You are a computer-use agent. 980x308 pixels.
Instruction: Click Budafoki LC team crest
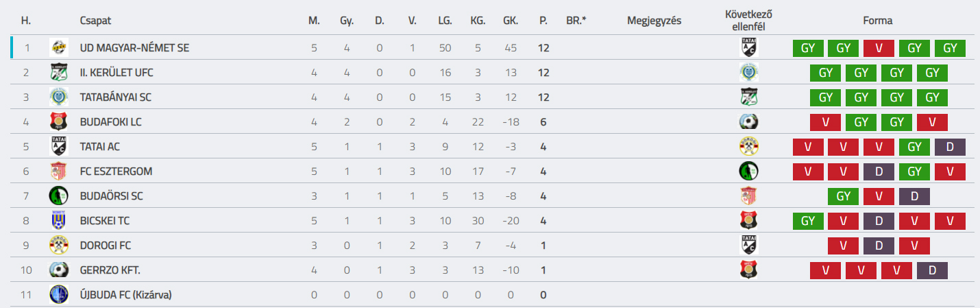click(59, 122)
